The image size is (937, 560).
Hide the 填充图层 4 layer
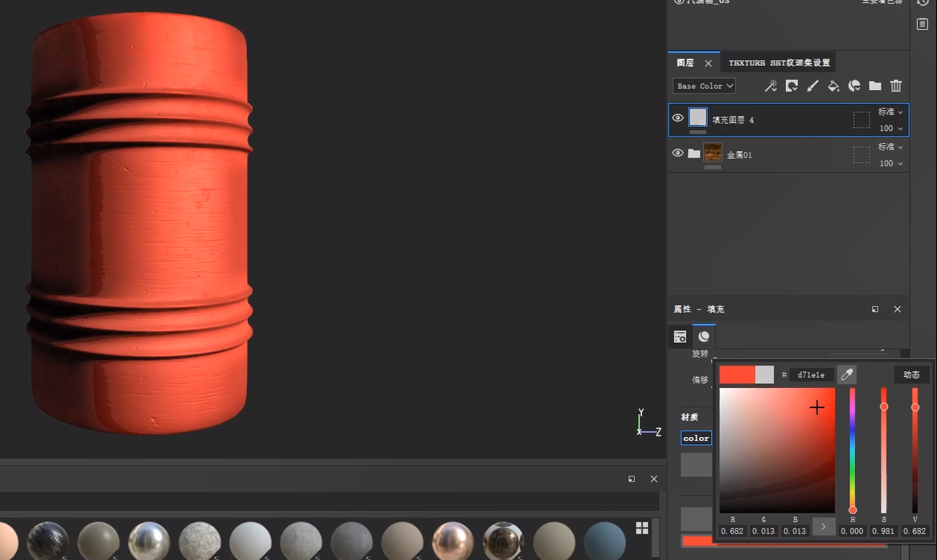(677, 118)
